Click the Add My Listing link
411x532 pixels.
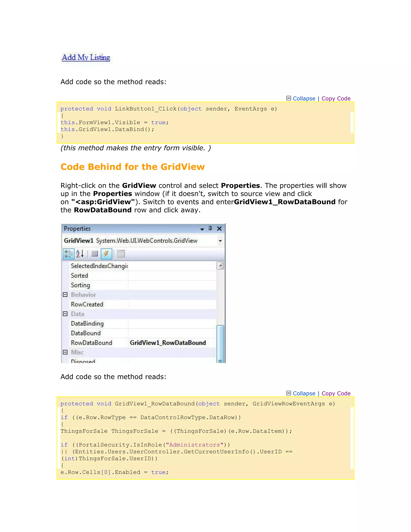coord(86,57)
